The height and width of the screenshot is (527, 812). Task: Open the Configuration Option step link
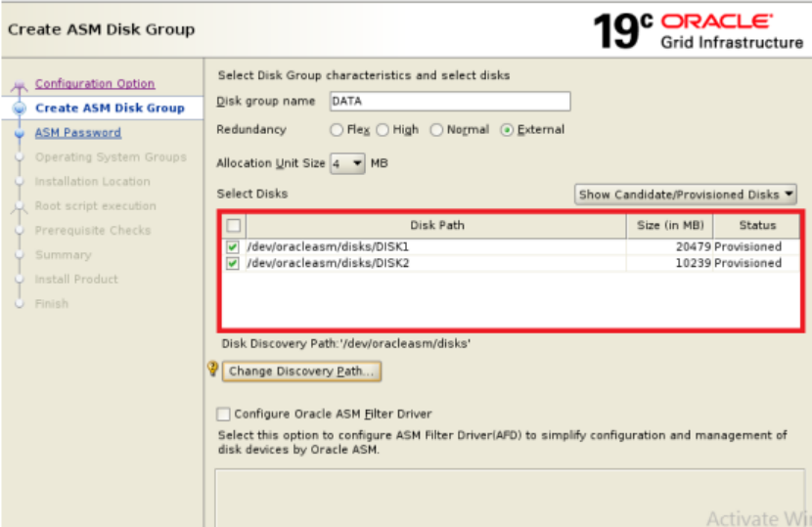(95, 83)
